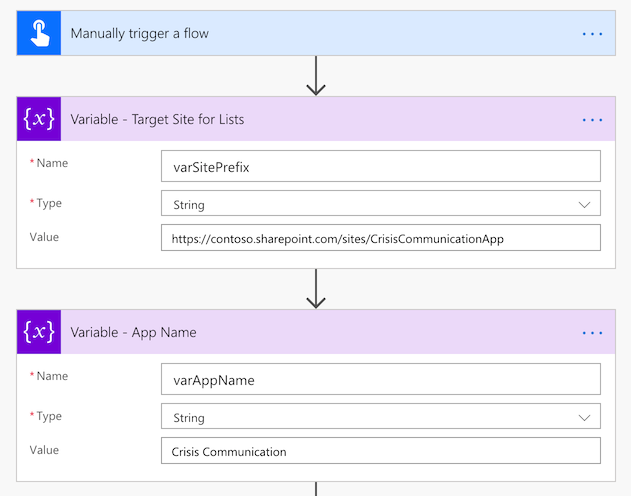Click the connector line below the App Name card
The image size is (631, 496).
(x=316, y=489)
